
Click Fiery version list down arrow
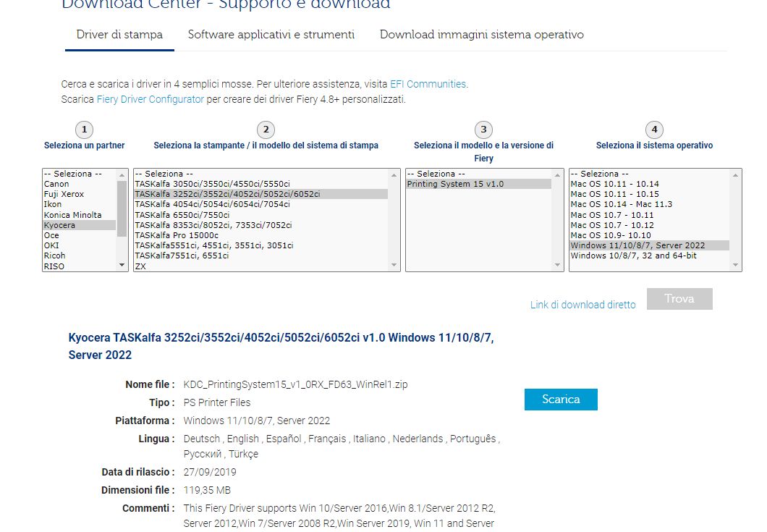click(558, 265)
